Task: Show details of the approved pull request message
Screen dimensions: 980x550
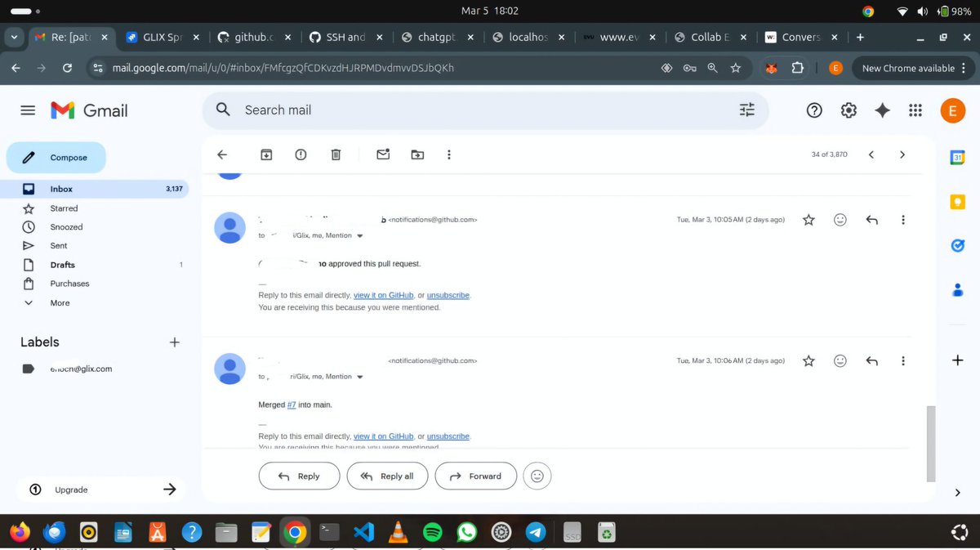Action: [x=360, y=235]
